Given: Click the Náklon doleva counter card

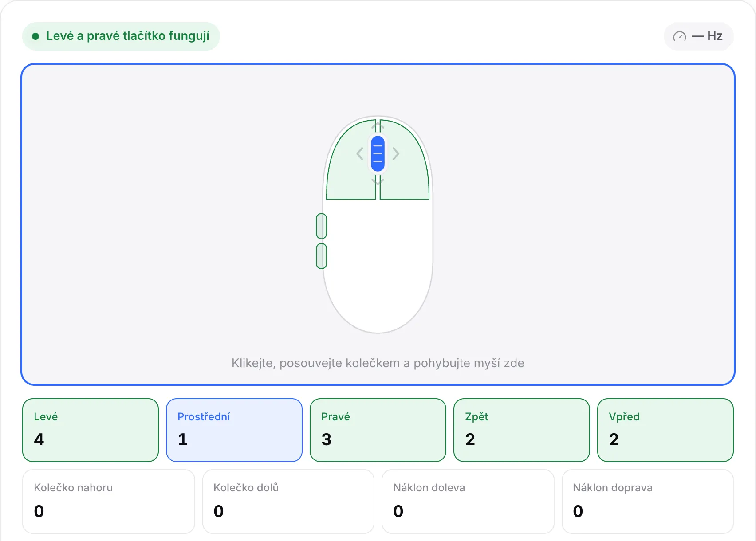Looking at the screenshot, I should point(468,502).
